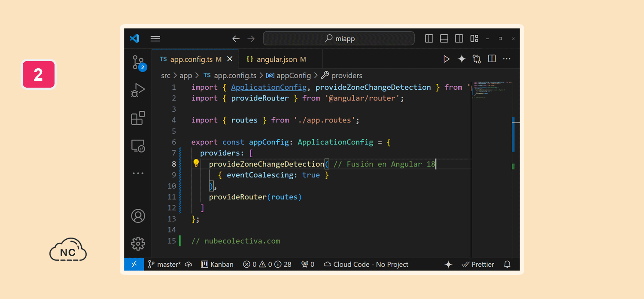Open notifications bell icon

click(507, 265)
